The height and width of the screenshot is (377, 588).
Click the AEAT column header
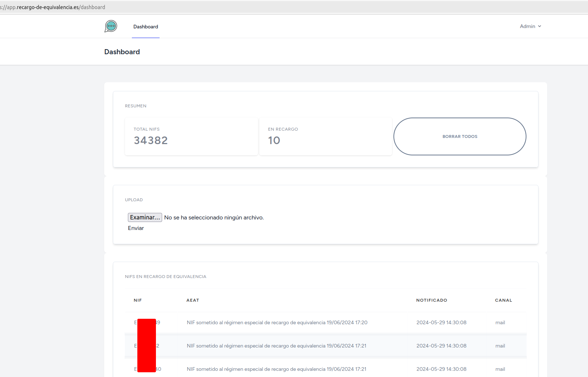[193, 300]
